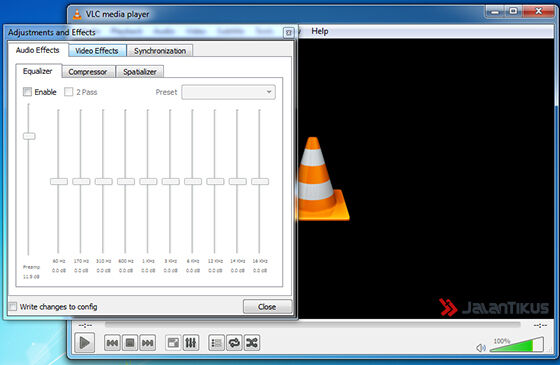
Task: Click the 14 KHz band slider handle
Action: 238,181
